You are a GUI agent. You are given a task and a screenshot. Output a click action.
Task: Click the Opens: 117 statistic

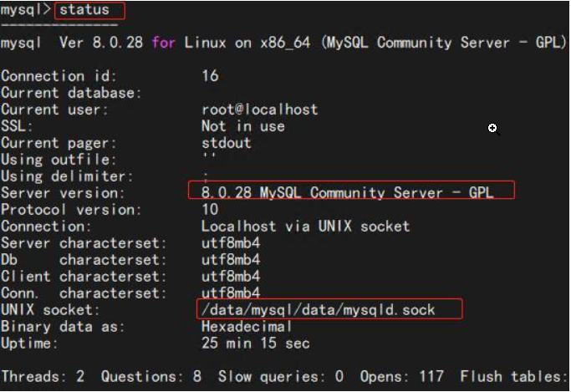click(x=401, y=376)
